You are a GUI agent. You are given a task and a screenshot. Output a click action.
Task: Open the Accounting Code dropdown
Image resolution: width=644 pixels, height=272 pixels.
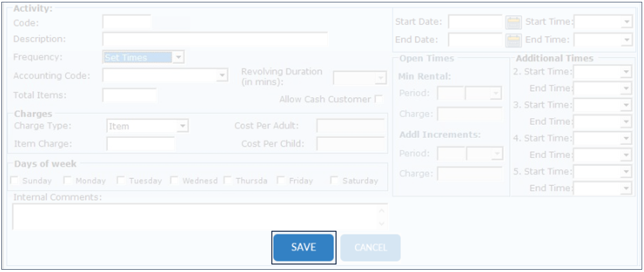[x=222, y=75]
